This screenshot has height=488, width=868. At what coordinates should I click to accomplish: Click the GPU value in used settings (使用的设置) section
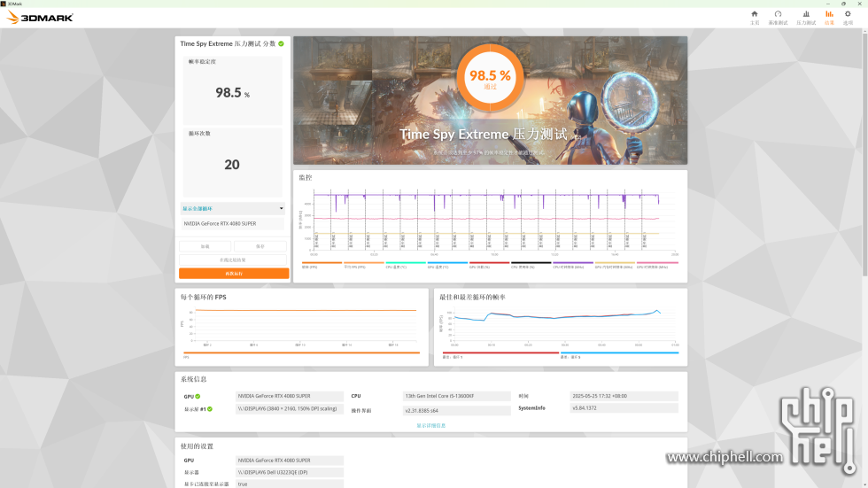(289, 461)
